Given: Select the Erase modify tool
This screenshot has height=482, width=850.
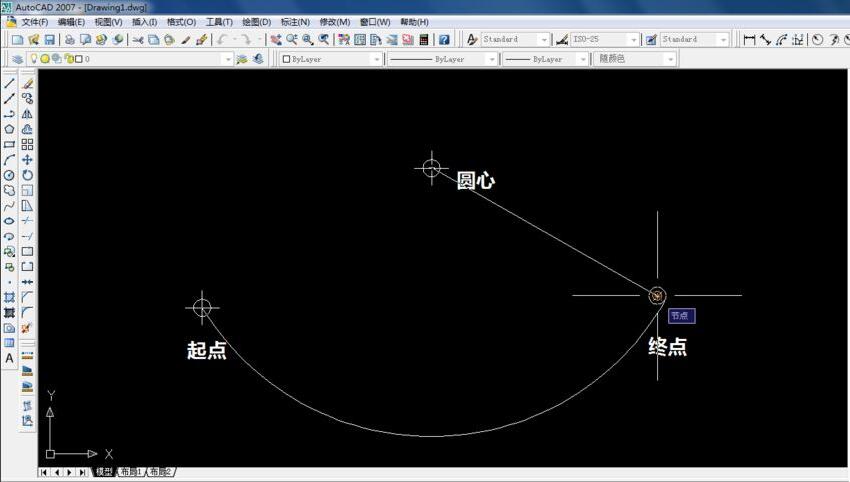Looking at the screenshot, I should [x=27, y=83].
